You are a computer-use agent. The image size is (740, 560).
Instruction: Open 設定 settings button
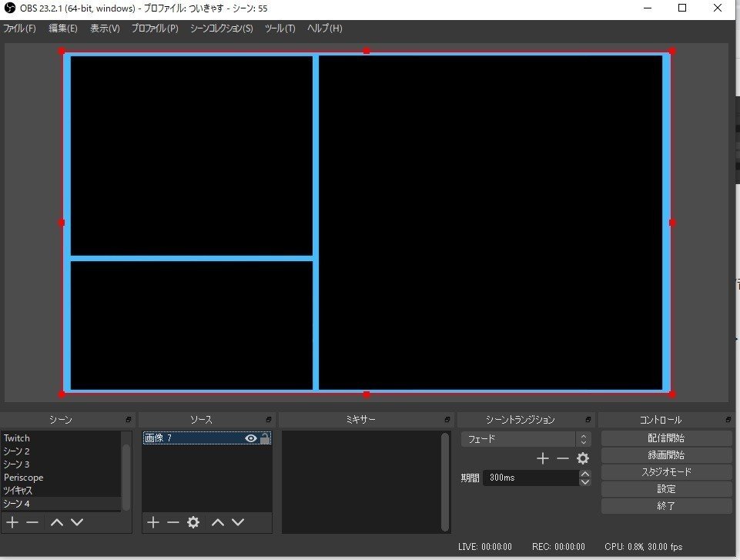pos(666,488)
